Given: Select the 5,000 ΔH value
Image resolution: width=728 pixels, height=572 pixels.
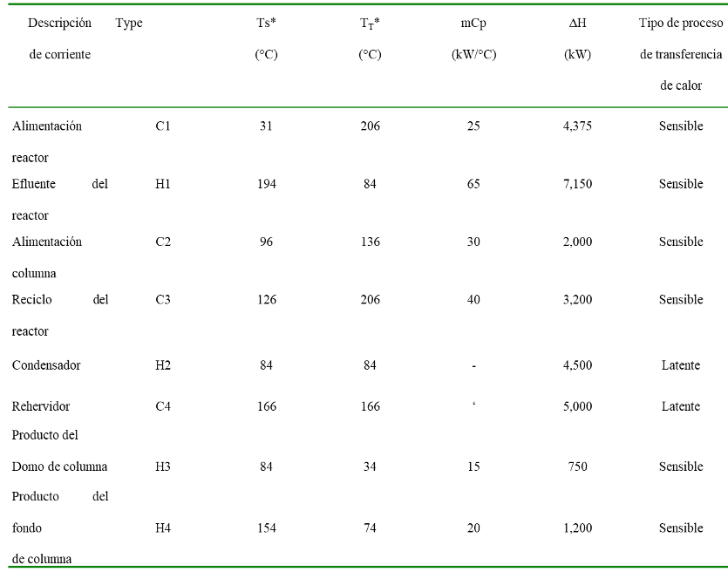Looking at the screenshot, I should point(577,406).
